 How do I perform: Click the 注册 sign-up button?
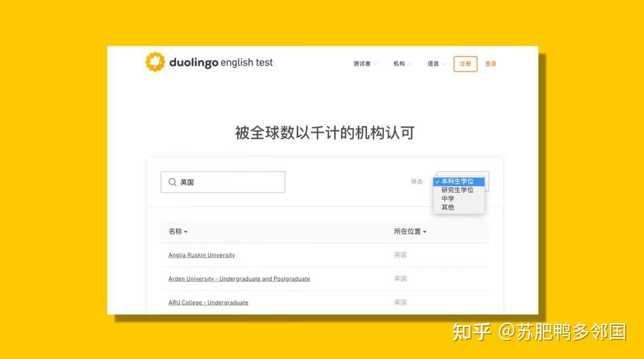(x=465, y=64)
